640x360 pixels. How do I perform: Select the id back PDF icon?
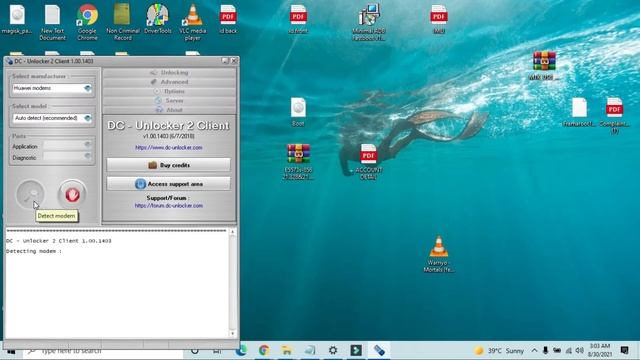point(228,20)
